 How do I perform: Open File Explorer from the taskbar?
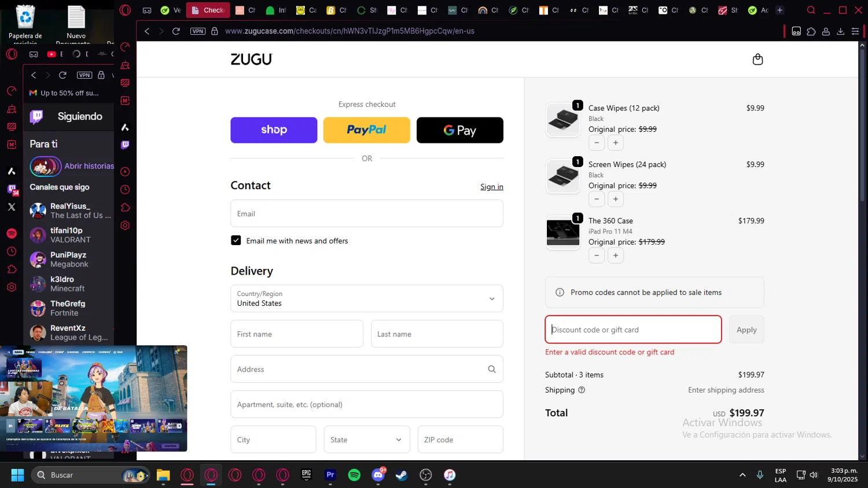pyautogui.click(x=163, y=475)
